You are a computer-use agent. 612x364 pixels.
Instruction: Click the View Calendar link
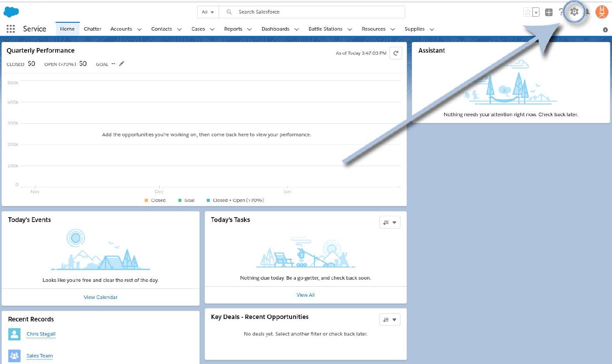[101, 297]
